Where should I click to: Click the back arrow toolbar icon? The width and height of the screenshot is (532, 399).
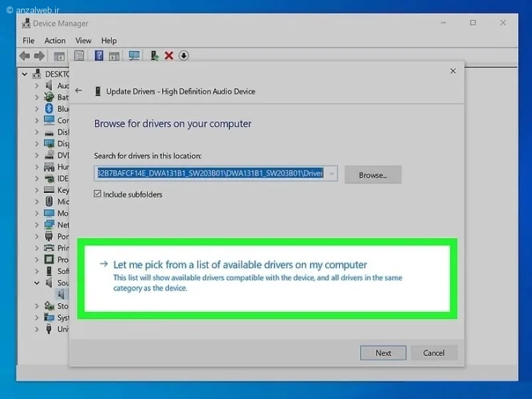[x=25, y=56]
